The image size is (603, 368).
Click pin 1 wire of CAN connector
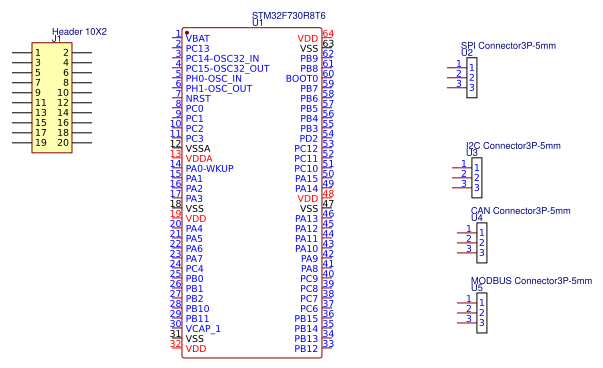[467, 233]
